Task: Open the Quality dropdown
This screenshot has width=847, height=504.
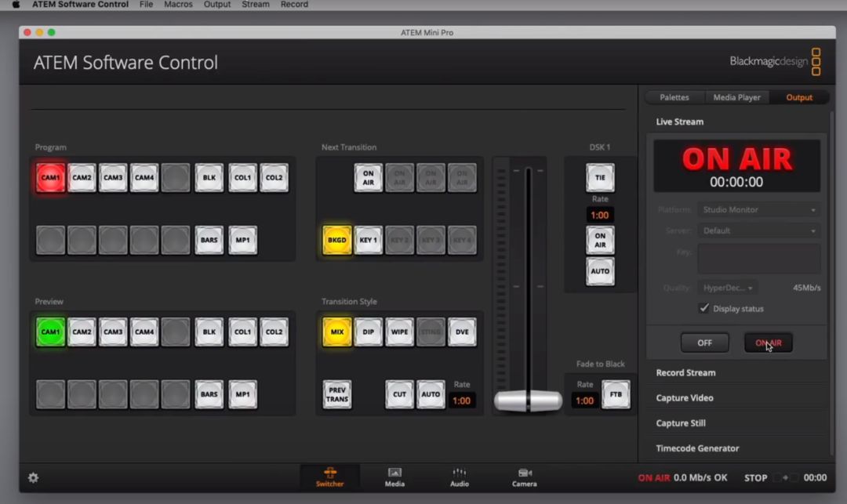Action: tap(728, 288)
